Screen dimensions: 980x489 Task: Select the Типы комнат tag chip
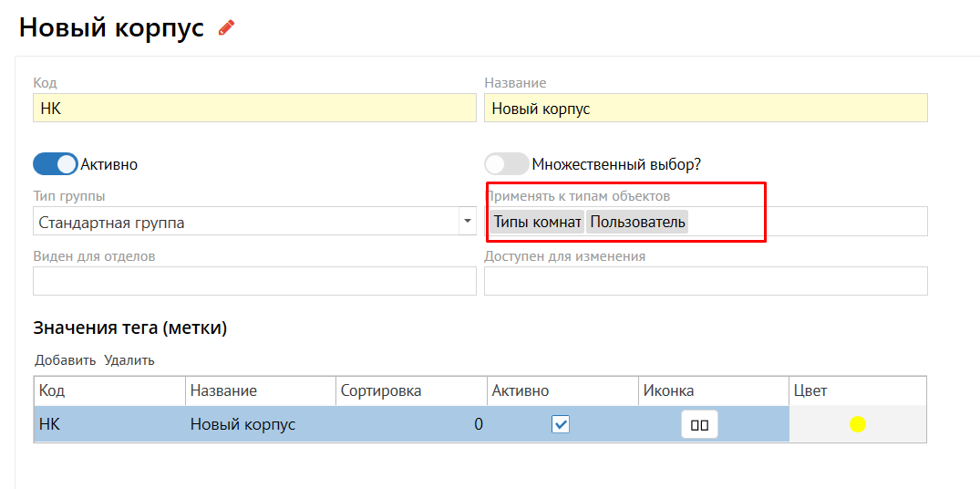tap(537, 222)
